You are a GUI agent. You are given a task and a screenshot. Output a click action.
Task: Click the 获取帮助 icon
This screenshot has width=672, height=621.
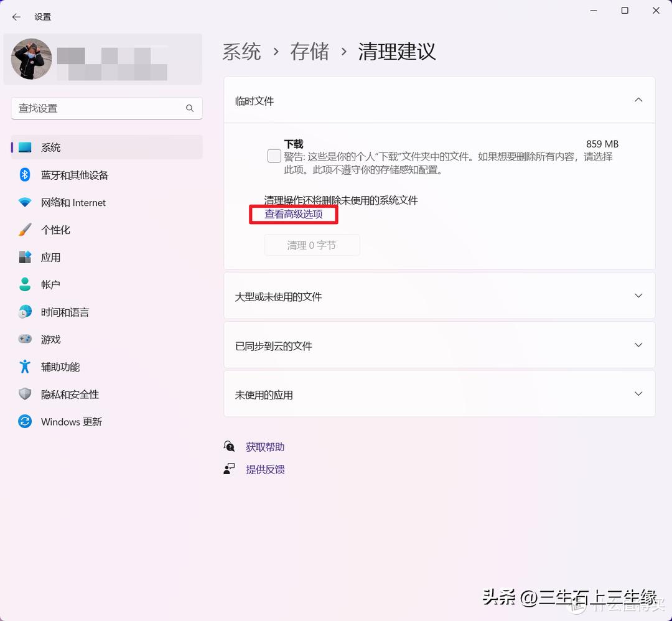[x=229, y=446]
